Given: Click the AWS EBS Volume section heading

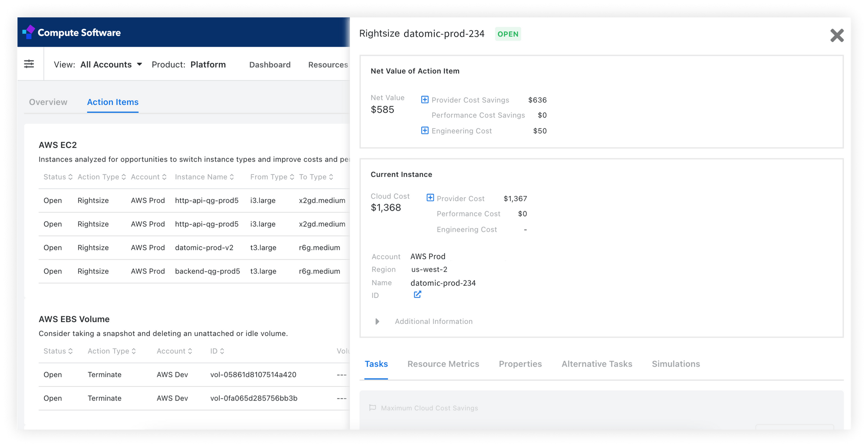Looking at the screenshot, I should tap(74, 319).
